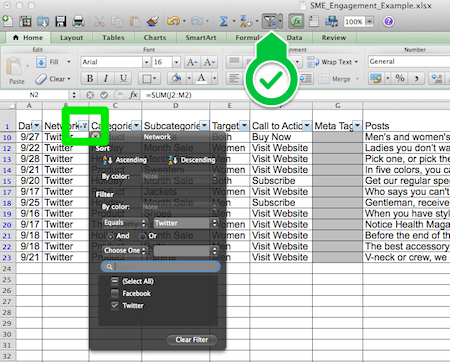Save the workbook with the floppy icon
This screenshot has width=450, height=362.
pos(61,21)
